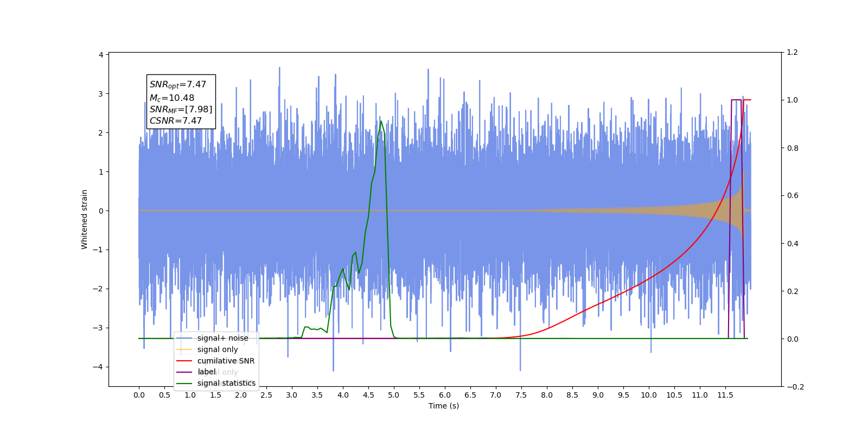Click the 0.6 tick label on the right axis
Screen dimensions: 868x434
click(792, 196)
